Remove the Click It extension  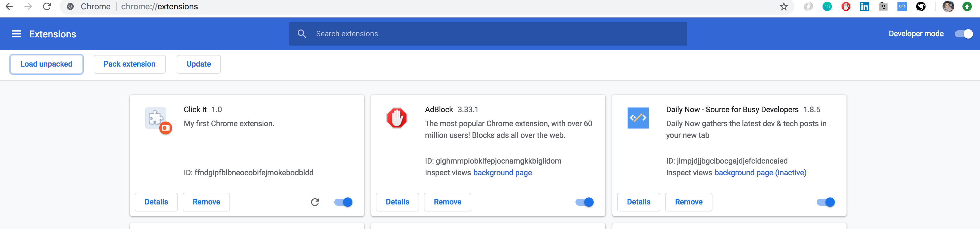point(206,202)
